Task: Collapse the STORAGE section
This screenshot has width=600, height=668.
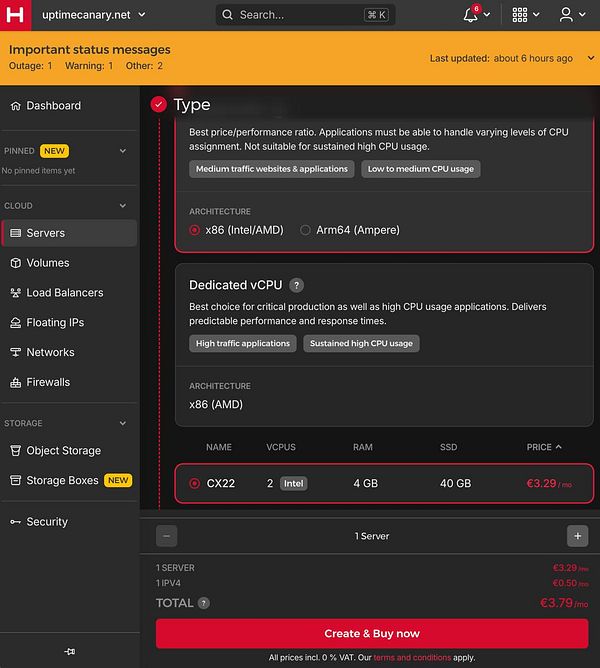Action: click(123, 423)
